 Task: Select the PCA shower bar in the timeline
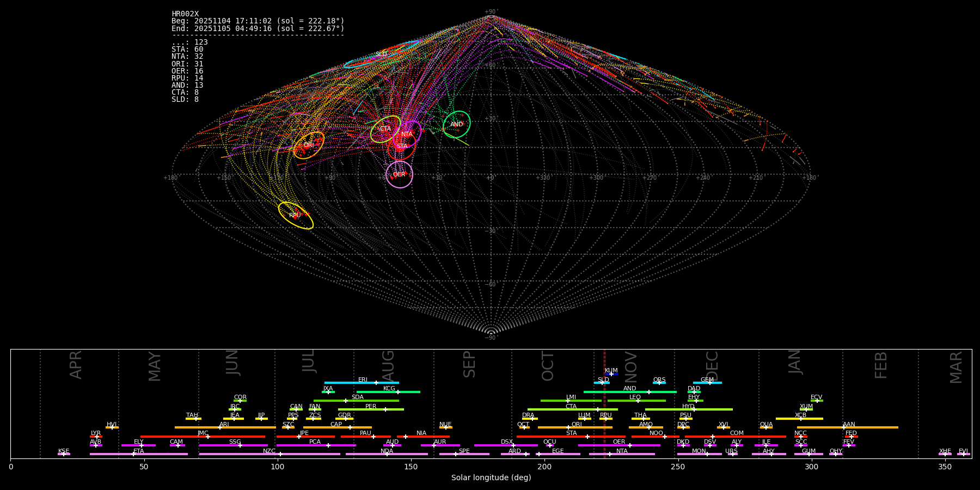pos(316,445)
